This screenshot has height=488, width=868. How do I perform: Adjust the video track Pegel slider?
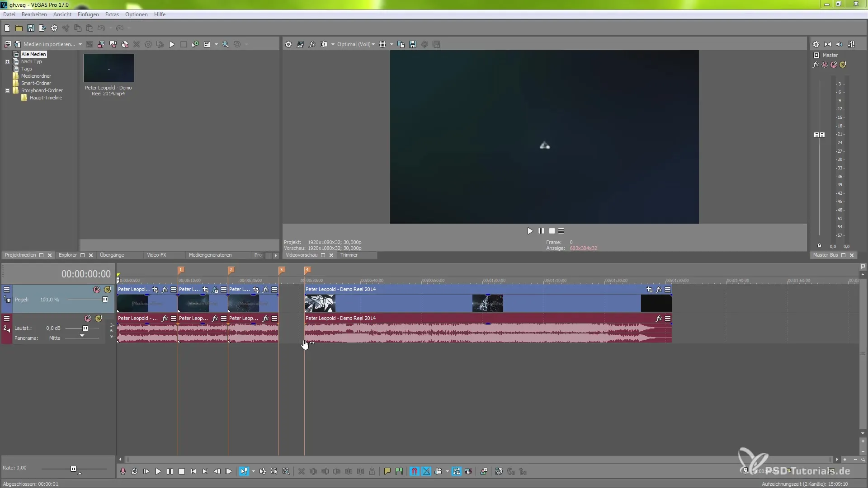point(105,300)
